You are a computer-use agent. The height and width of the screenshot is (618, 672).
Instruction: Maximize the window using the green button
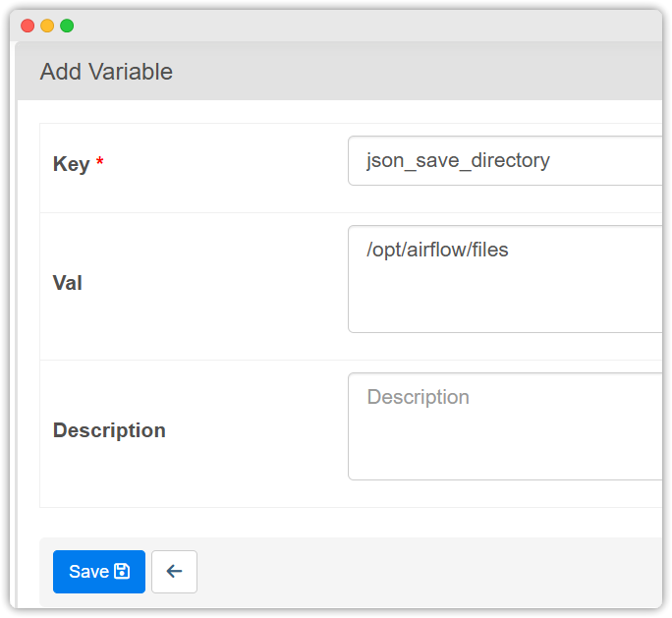click(x=67, y=26)
